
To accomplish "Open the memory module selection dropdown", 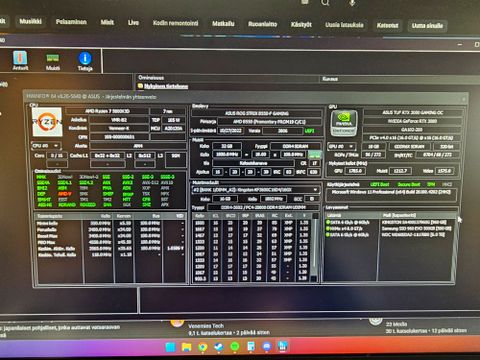I will (x=255, y=190).
